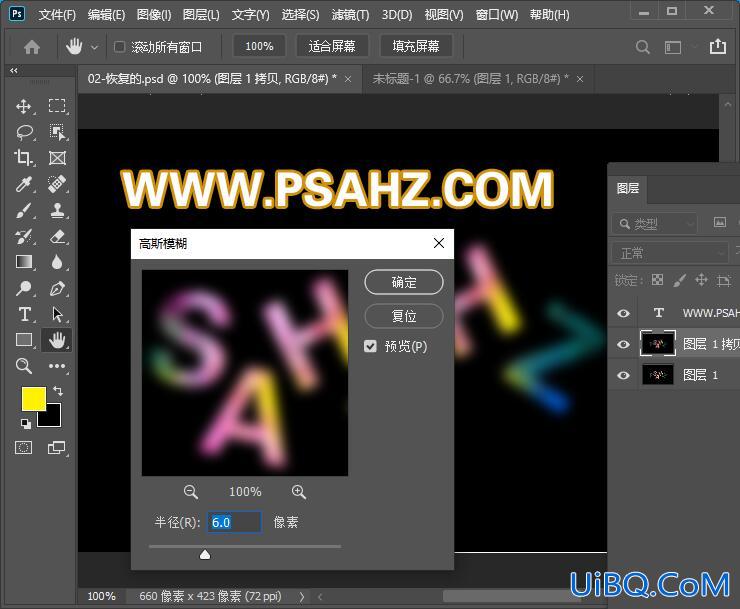
Task: Select the Gradient tool
Action: tap(24, 262)
